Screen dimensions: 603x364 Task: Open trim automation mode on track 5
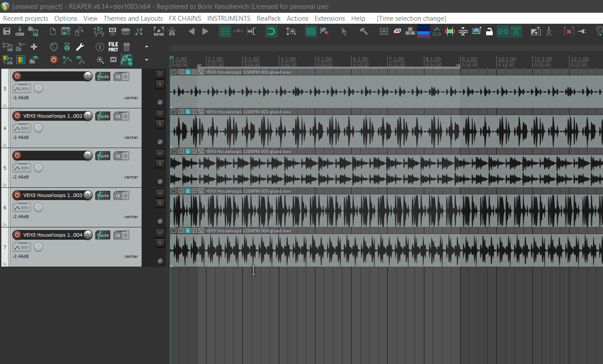point(22,168)
